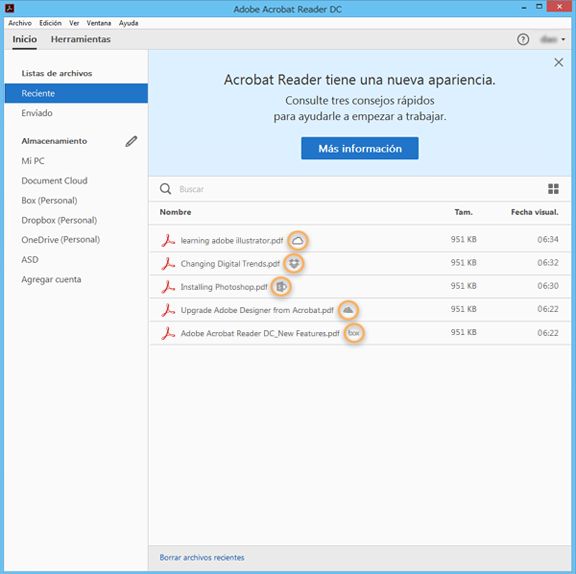Click PDF icon of learning adobe illustrator.pdf
The image size is (576, 574).
[168, 241]
